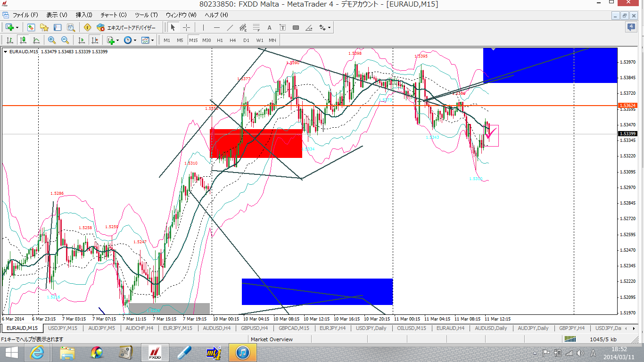Open the Terminal window icon
Screen dimensions: 644x362
click(x=58, y=27)
